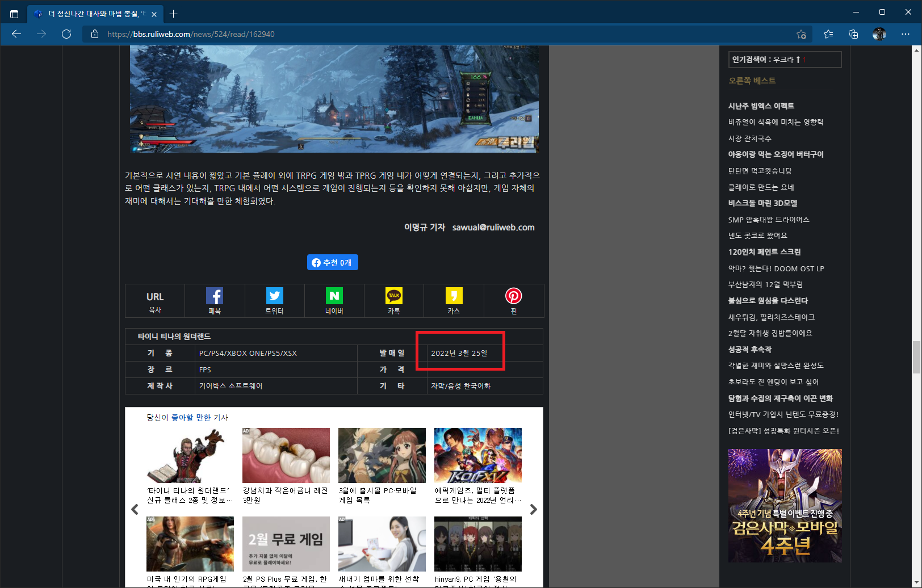The image size is (922, 588).
Task: Show previous recommended articles
Action: [135, 509]
